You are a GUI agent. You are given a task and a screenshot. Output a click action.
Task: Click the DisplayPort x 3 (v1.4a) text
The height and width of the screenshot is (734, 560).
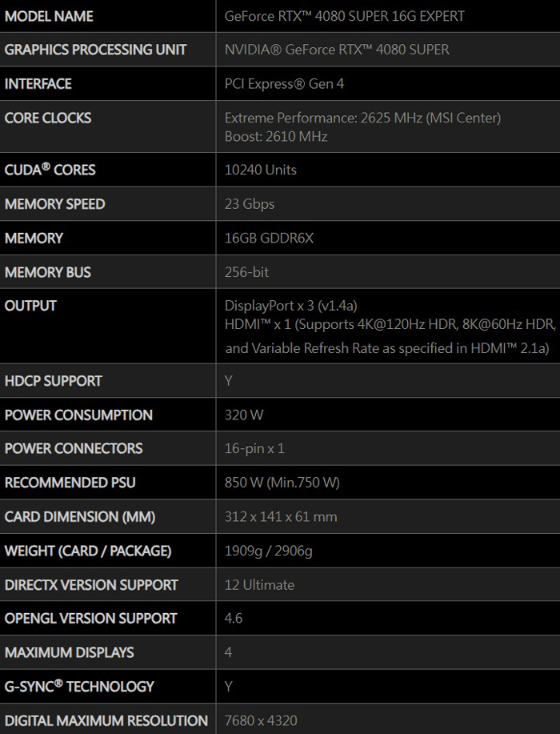click(x=291, y=306)
